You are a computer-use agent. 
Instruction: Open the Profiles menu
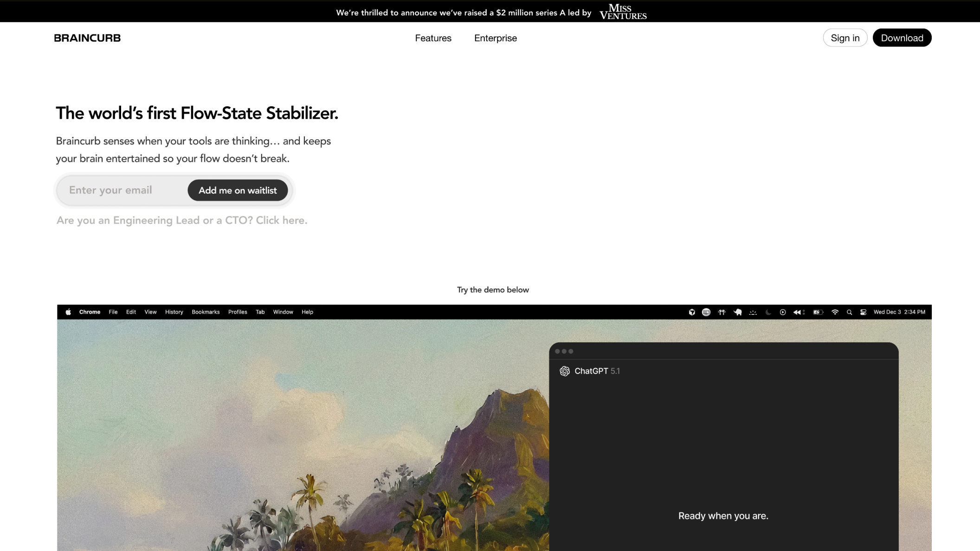pos(238,312)
